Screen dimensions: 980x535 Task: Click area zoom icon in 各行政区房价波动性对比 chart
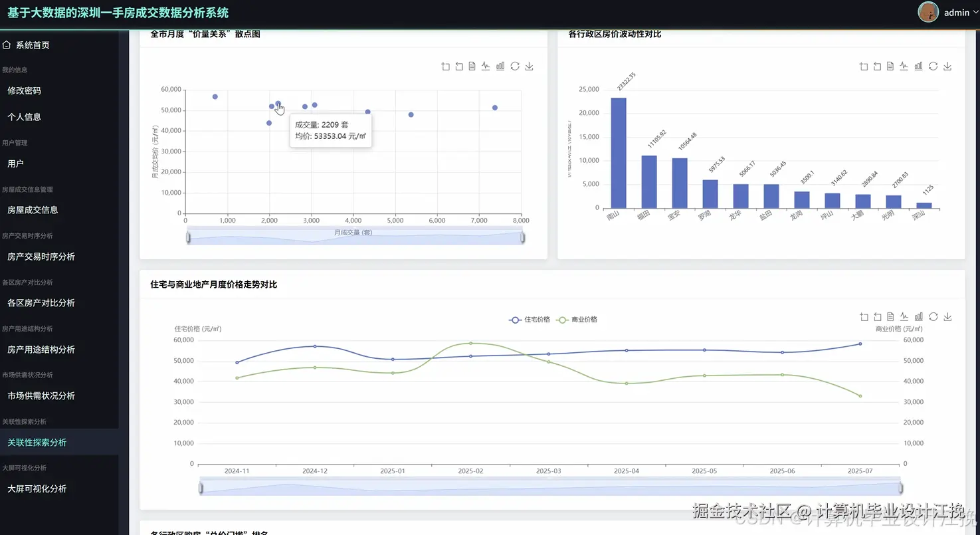pyautogui.click(x=864, y=66)
